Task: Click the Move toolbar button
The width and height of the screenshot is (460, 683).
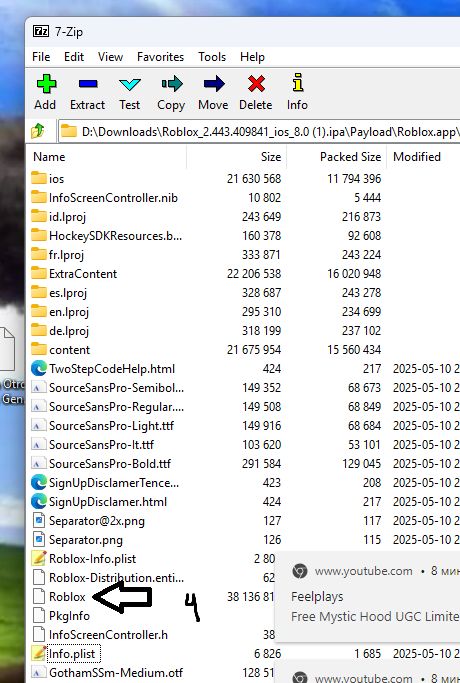Action: (x=213, y=93)
